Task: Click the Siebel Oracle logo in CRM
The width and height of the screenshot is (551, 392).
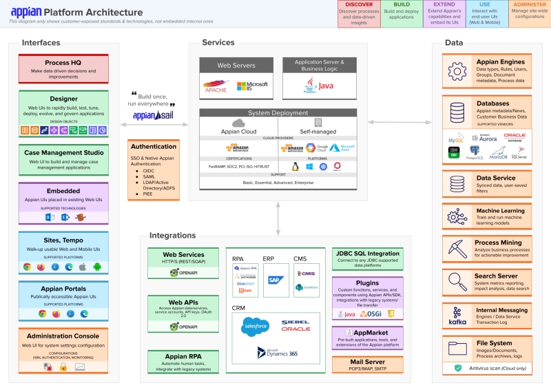Action: pyautogui.click(x=295, y=326)
